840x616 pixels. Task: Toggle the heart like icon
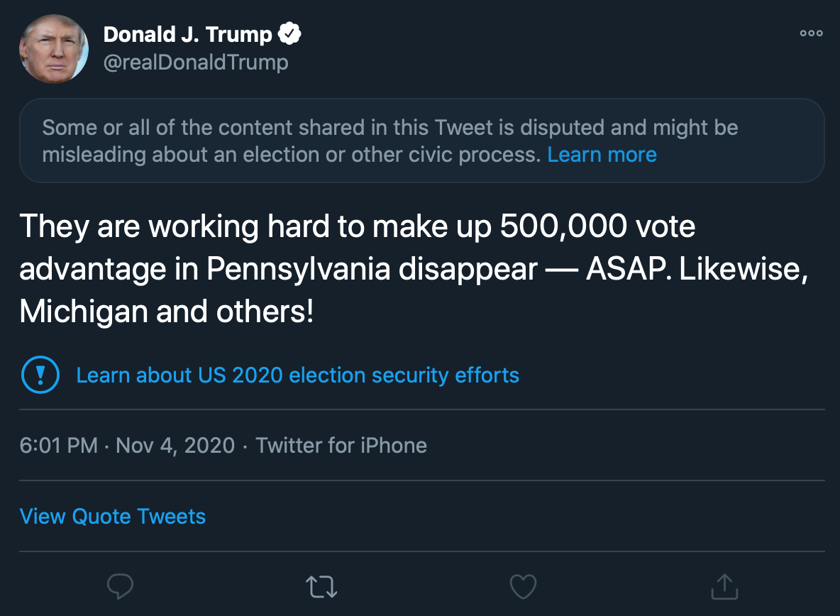[523, 586]
